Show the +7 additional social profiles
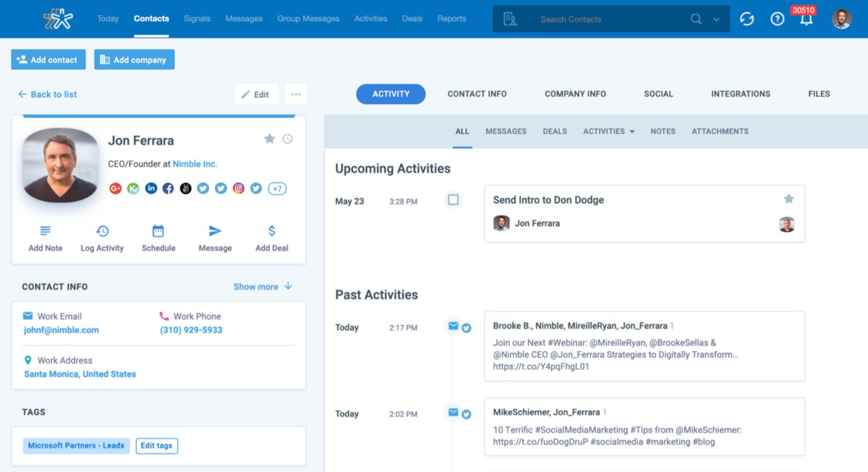The image size is (868, 472). pos(277,189)
